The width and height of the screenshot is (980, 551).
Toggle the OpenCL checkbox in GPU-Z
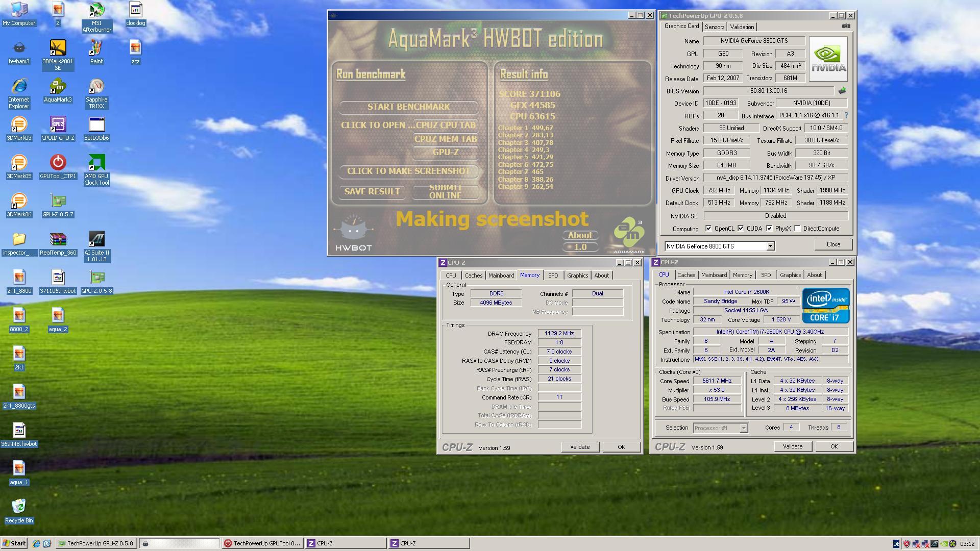click(x=708, y=228)
